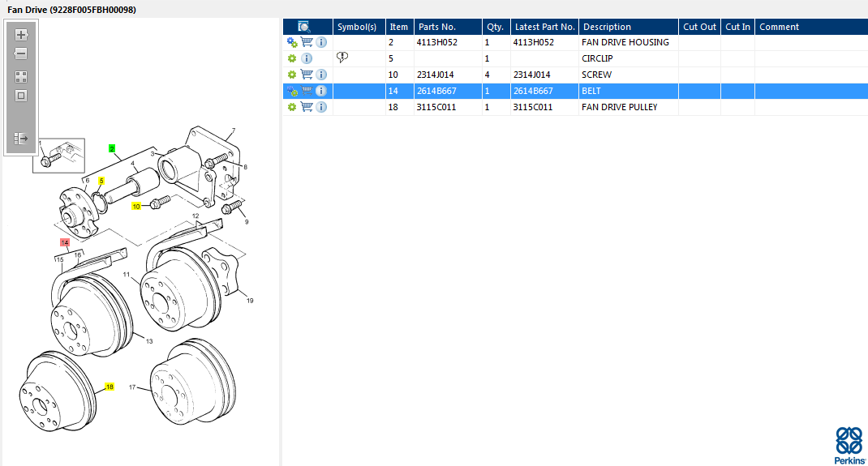Click green gear icon in SCREW row
This screenshot has height=466, width=868.
[292, 75]
